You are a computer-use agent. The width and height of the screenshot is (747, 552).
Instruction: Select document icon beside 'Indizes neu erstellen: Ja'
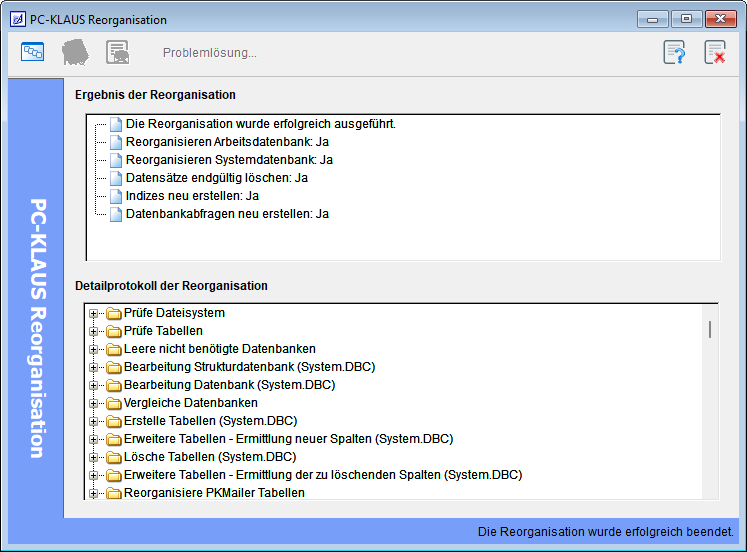[x=115, y=196]
